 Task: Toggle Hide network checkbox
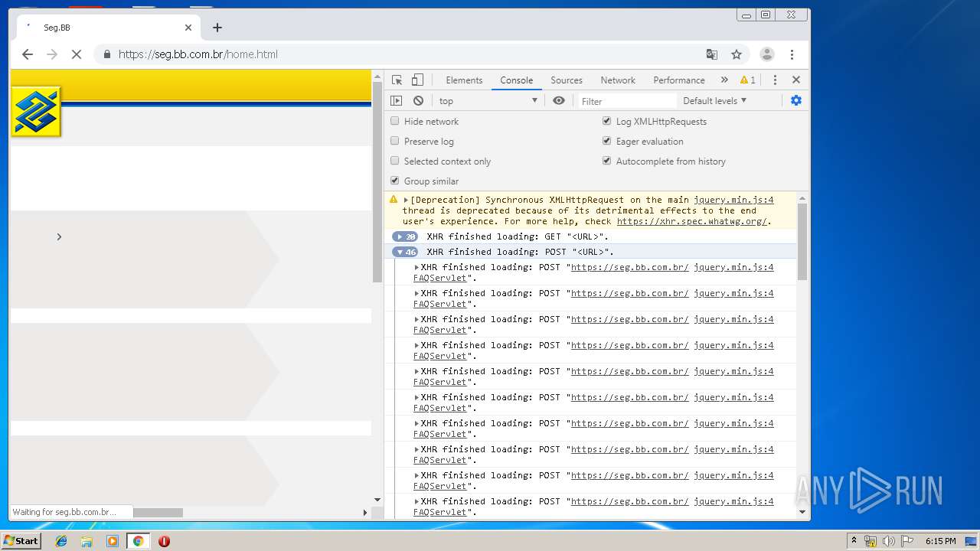tap(395, 121)
